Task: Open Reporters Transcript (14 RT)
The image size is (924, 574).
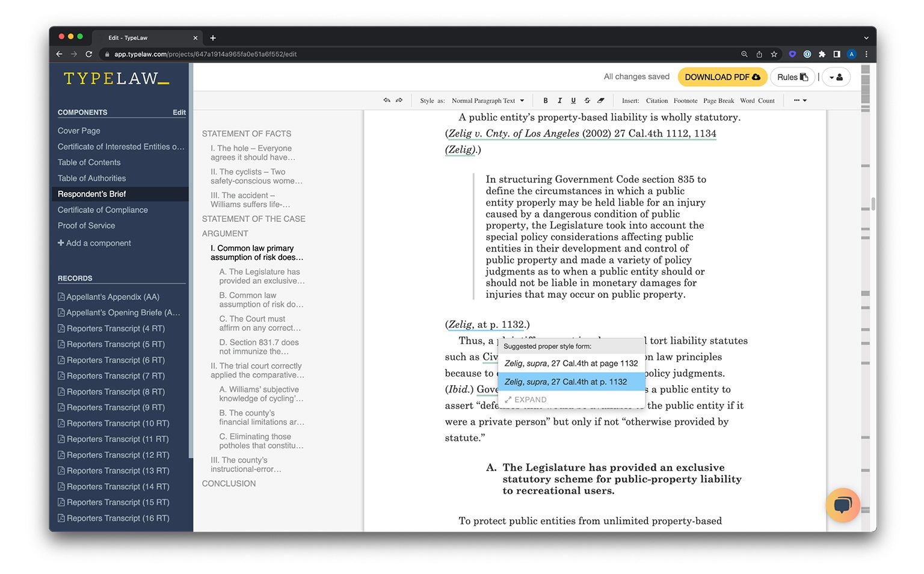Action: 114,487
